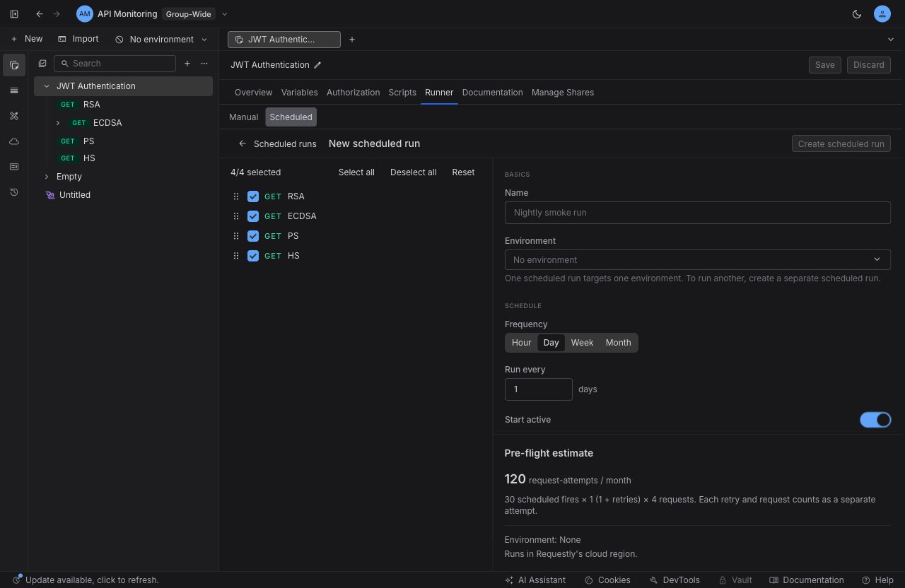The height and width of the screenshot is (588, 905).
Task: Focus the Run every days field
Action: [x=539, y=389]
